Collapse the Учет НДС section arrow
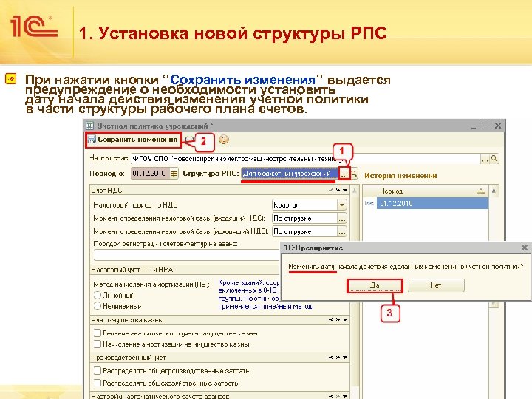The image size is (532, 399). [x=345, y=190]
